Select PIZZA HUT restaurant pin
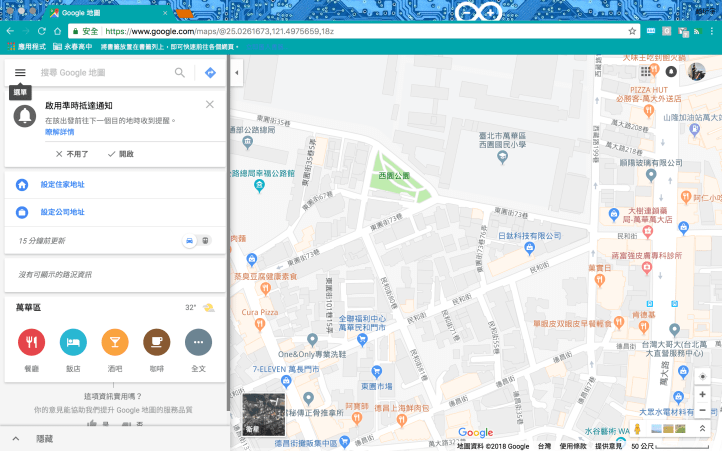722x451 pixels. 649,111
